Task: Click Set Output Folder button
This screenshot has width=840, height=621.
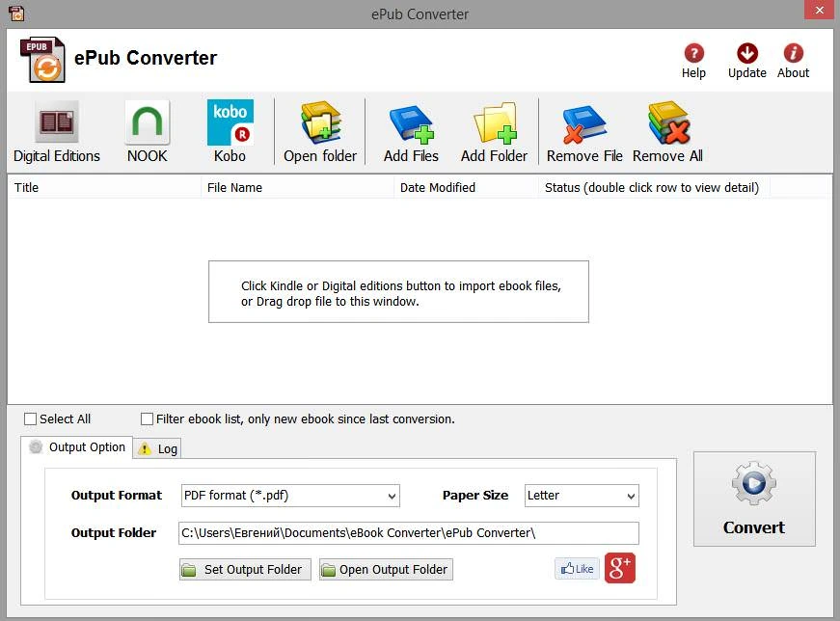Action: pyautogui.click(x=245, y=569)
